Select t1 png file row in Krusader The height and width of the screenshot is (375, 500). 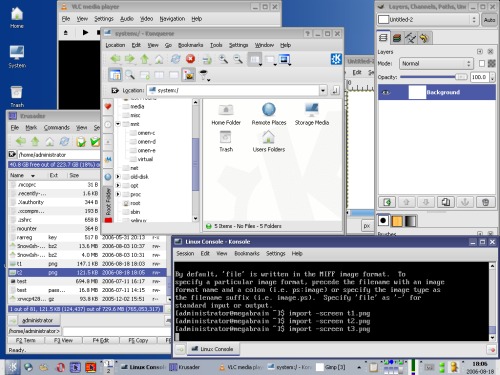(x=87, y=264)
